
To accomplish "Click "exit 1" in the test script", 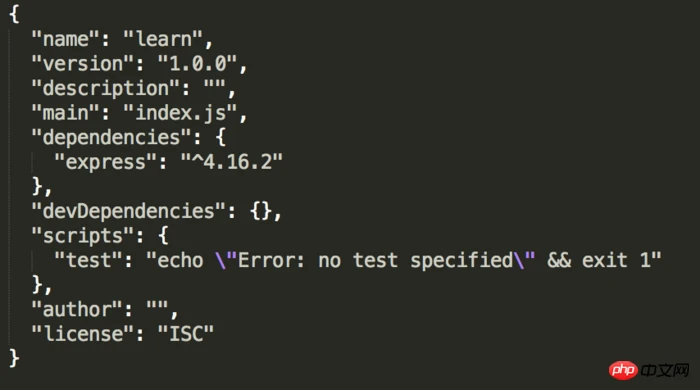I will (617, 260).
